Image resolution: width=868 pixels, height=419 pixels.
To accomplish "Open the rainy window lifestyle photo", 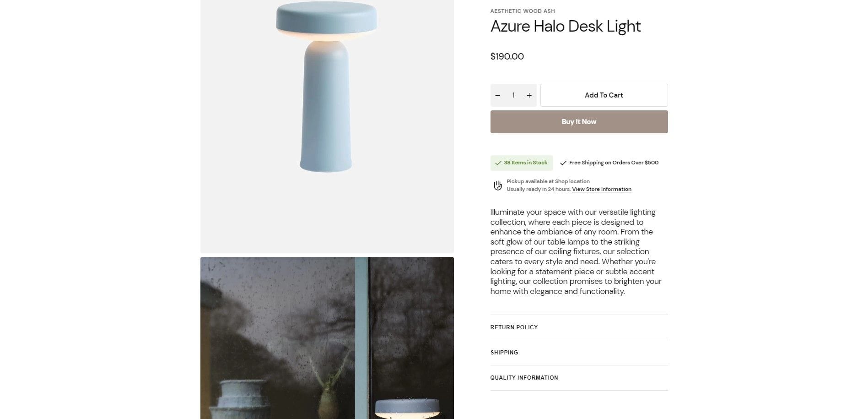I will pos(327,338).
